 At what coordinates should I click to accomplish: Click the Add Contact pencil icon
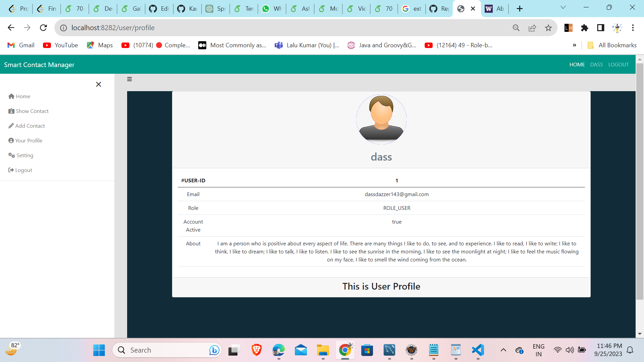click(x=11, y=126)
